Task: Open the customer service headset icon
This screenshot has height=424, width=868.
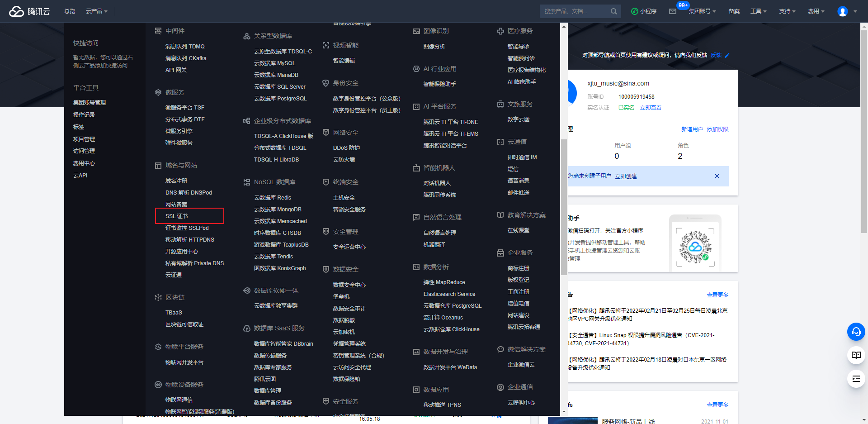Action: coord(856,332)
